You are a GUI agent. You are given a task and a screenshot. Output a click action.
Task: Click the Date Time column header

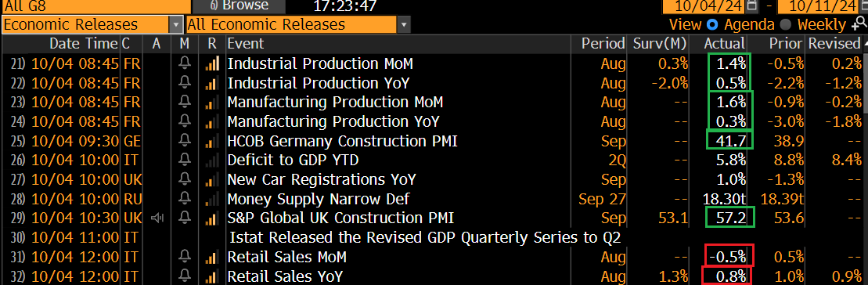[x=84, y=43]
